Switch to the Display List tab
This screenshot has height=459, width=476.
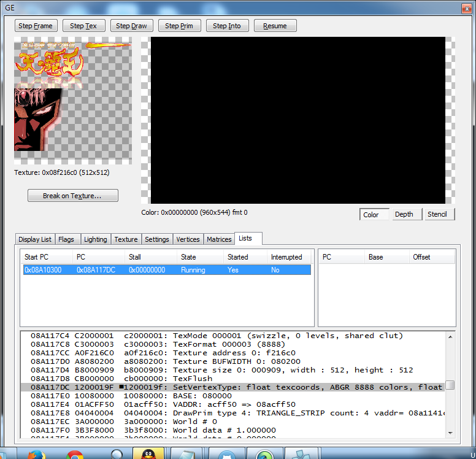click(35, 239)
